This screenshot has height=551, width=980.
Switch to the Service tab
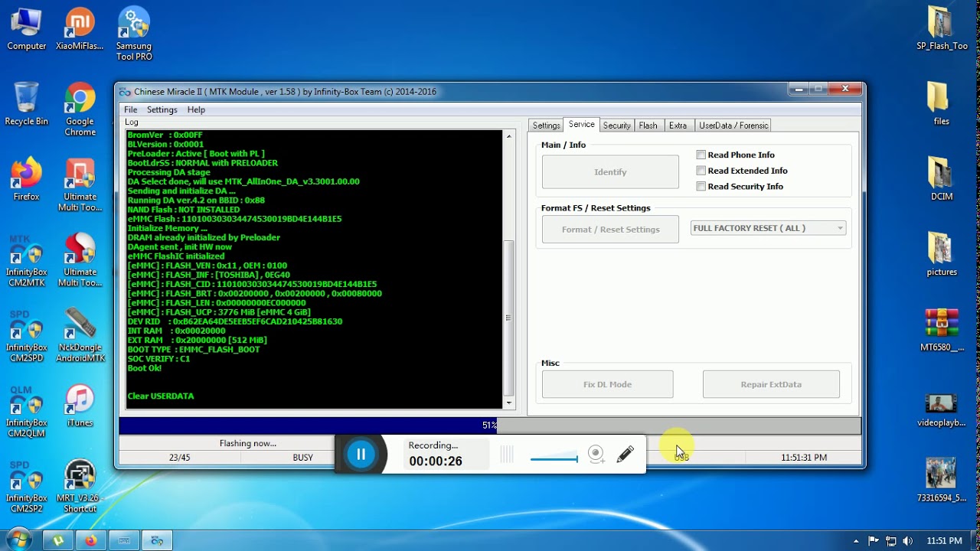tap(581, 125)
